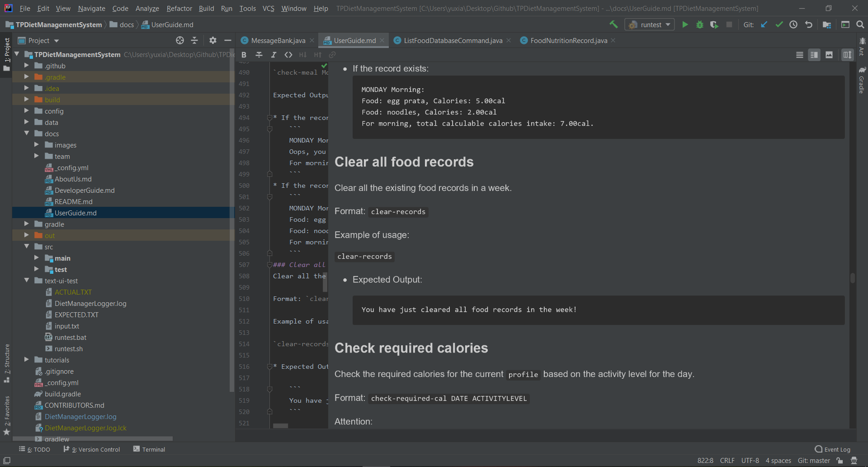Viewport: 868px width, 467px height.
Task: Start debugging with the bug icon
Action: point(700,24)
